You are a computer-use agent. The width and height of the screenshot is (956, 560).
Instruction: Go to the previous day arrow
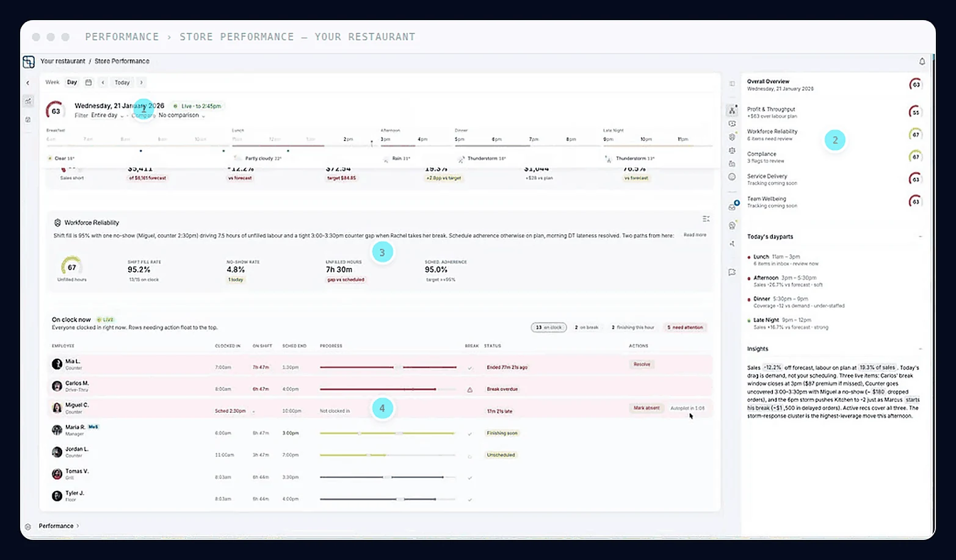[103, 82]
